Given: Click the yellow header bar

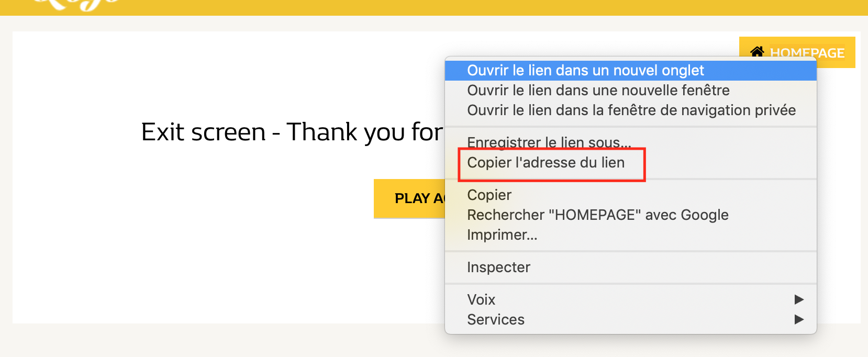Looking at the screenshot, I should pyautogui.click(x=434, y=7).
